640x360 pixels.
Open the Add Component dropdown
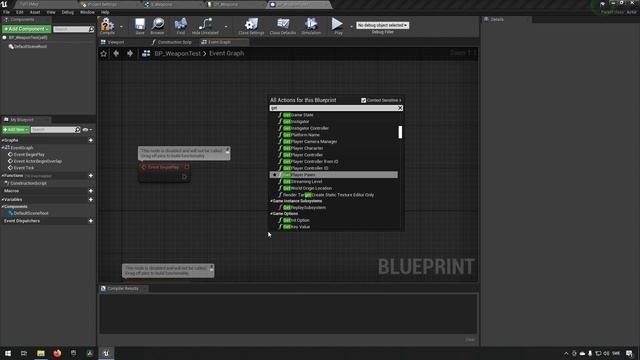point(27,29)
